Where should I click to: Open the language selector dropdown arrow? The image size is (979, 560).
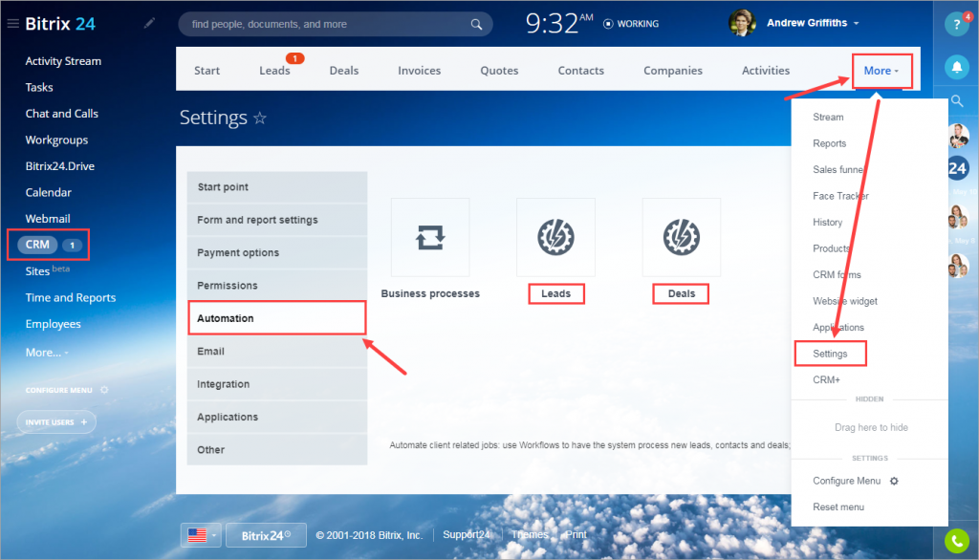coord(213,535)
